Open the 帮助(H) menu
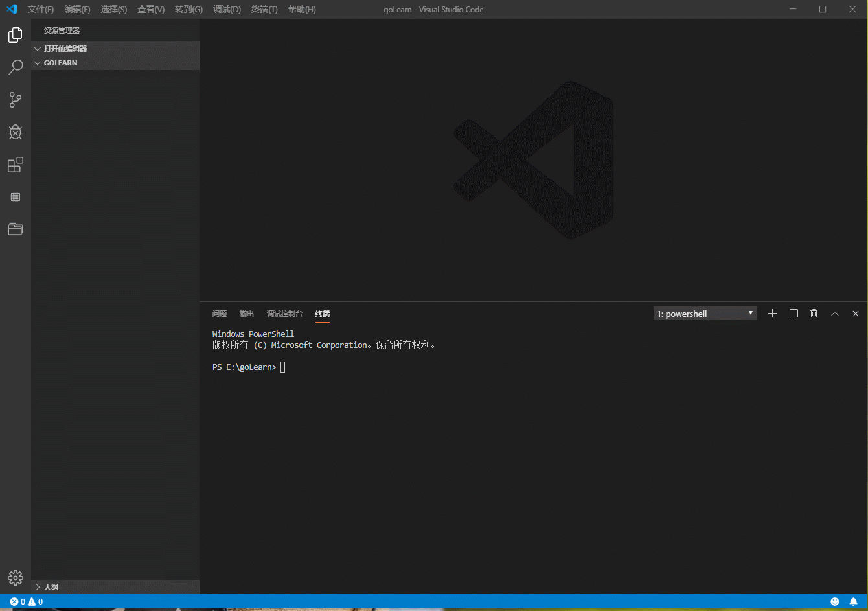 point(302,10)
